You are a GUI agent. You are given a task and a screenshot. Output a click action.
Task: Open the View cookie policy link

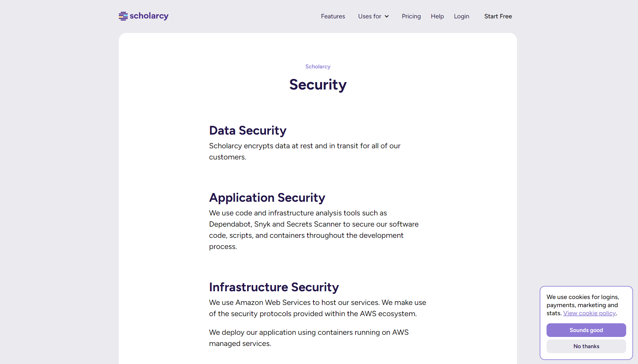click(x=589, y=313)
